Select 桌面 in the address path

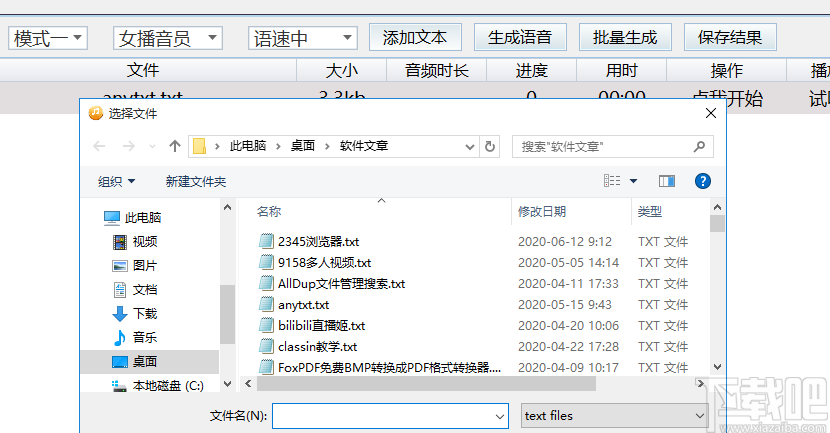[x=303, y=146]
